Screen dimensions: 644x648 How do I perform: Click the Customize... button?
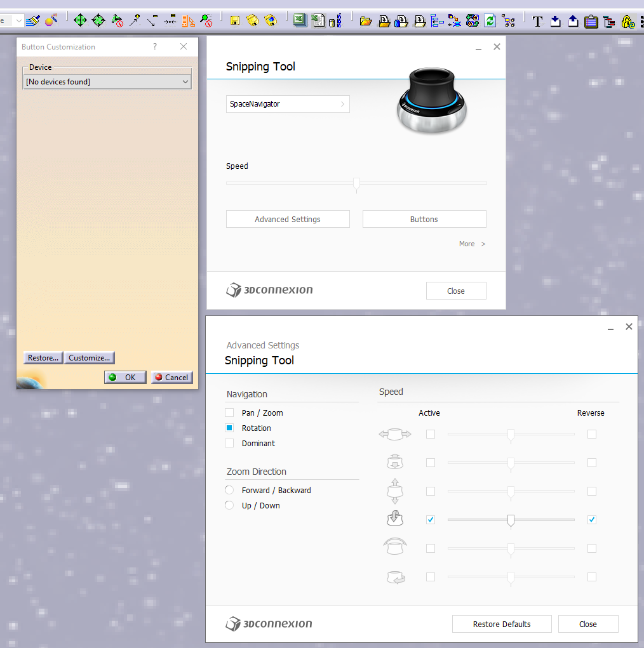[90, 357]
